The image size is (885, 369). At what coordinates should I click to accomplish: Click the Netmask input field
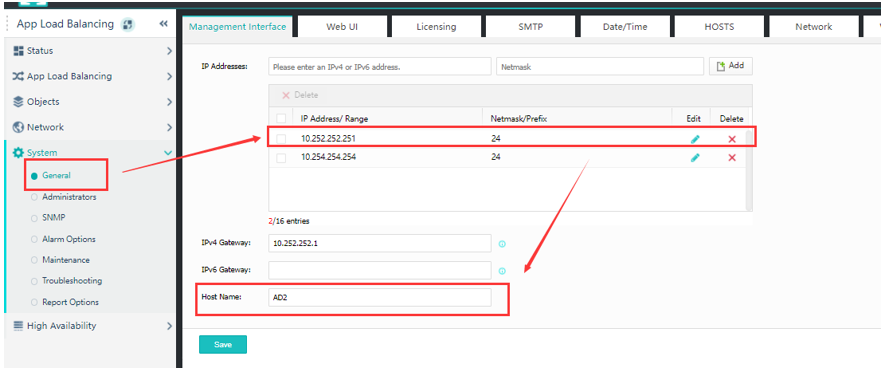(600, 66)
